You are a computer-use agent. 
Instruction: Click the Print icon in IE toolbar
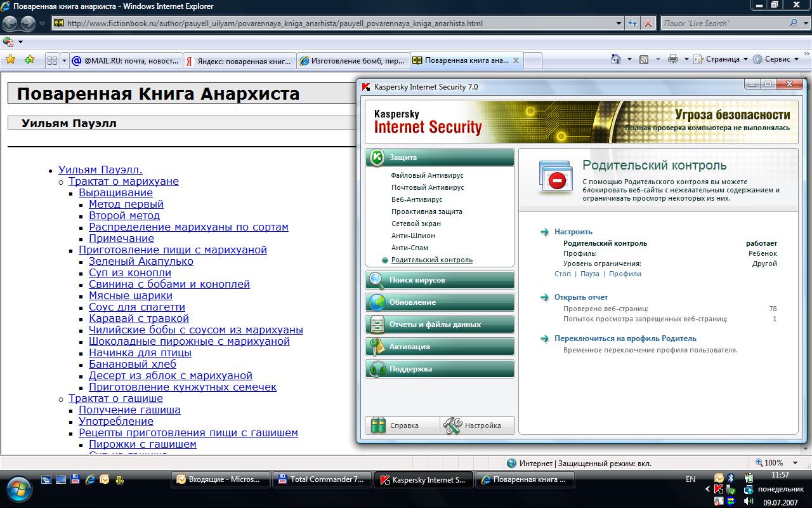672,59
